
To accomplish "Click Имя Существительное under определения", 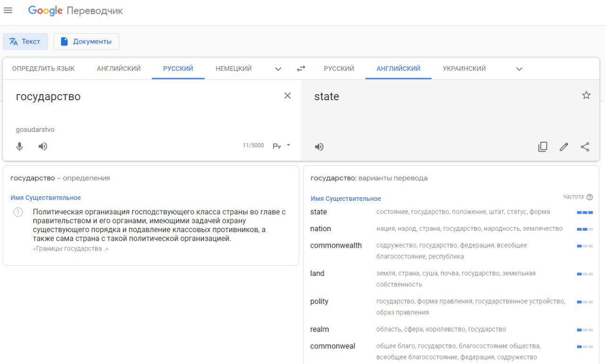I will coord(45,198).
